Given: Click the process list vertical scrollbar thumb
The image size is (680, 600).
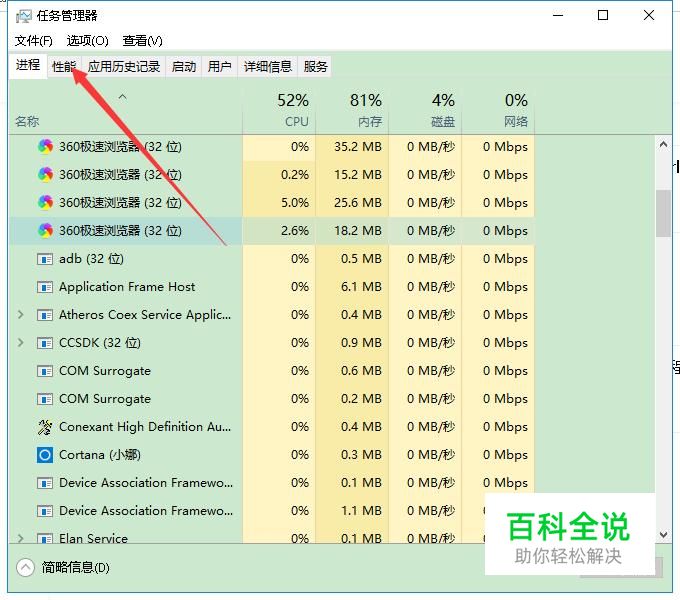Looking at the screenshot, I should (663, 213).
